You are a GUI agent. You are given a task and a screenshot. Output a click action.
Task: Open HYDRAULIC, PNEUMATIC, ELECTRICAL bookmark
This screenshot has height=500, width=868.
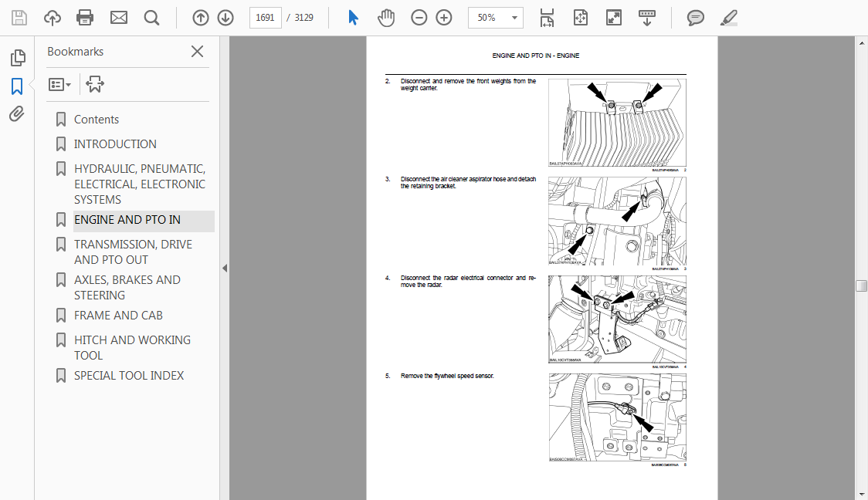(140, 184)
